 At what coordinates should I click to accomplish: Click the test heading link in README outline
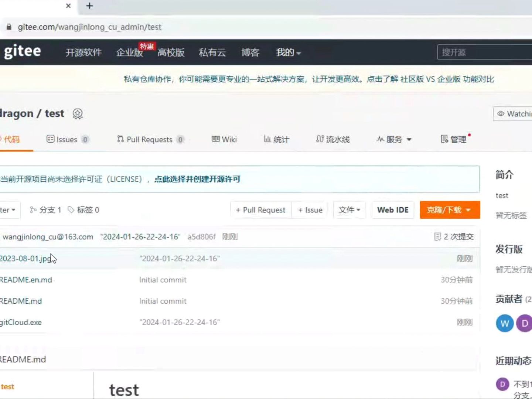pyautogui.click(x=7, y=387)
